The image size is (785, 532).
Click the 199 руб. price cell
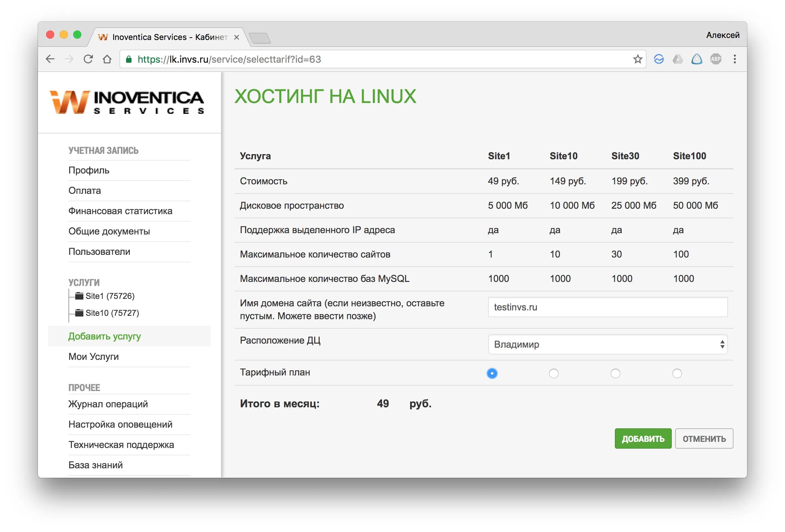click(629, 181)
